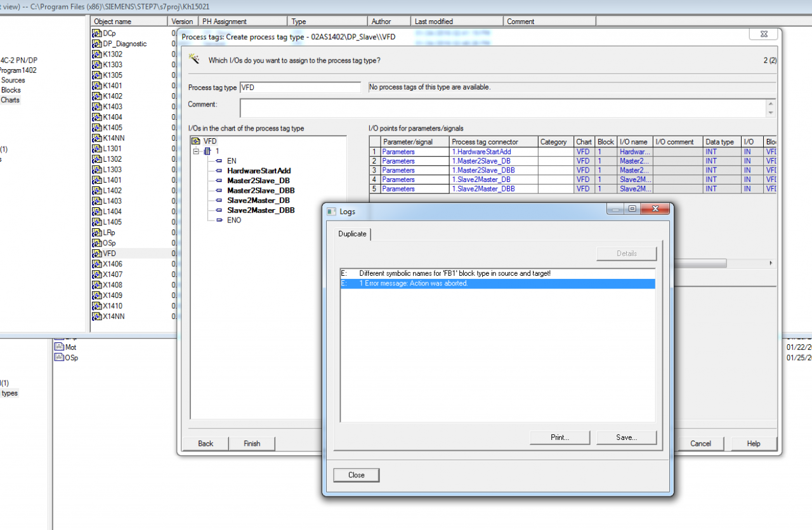The image size is (812, 530).
Task: Select the 'Action was aborted' error line
Action: click(497, 283)
